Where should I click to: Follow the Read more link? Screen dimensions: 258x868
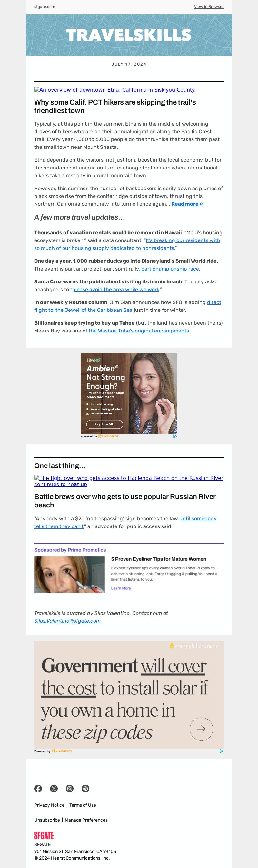(x=187, y=204)
